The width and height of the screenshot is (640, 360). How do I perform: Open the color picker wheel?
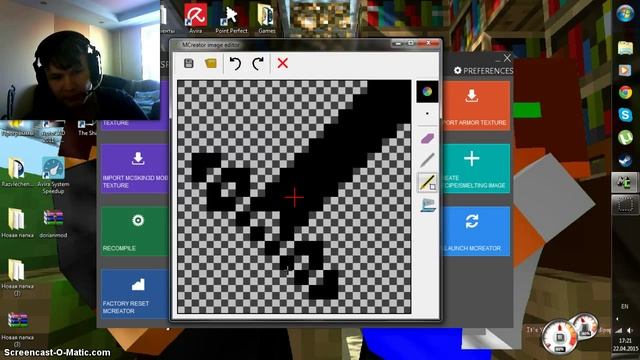tap(427, 91)
